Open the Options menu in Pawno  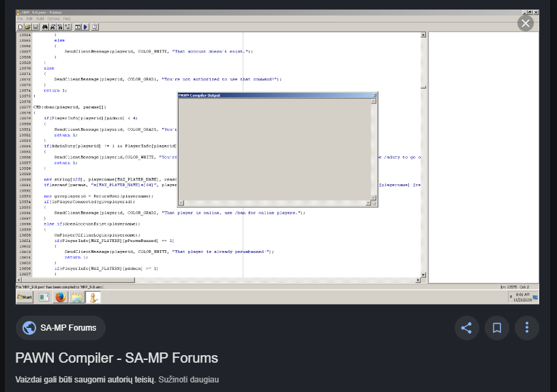pos(54,19)
